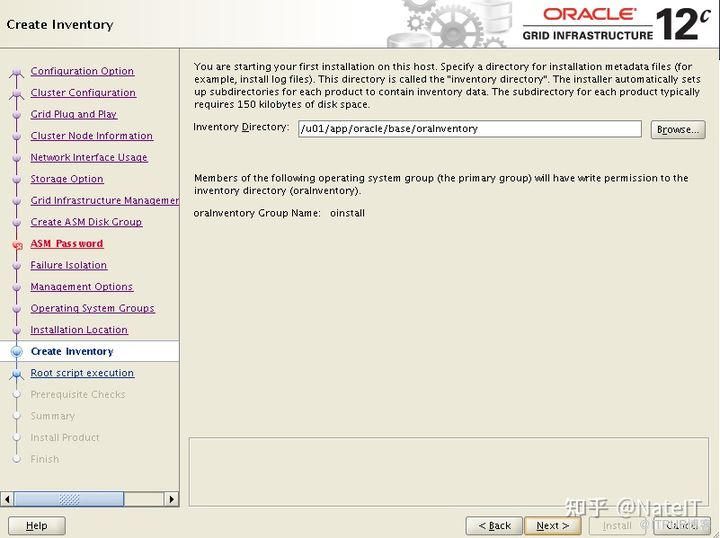Image resolution: width=720 pixels, height=538 pixels.
Task: Click the right arrow of sidebar scrollbar
Action: click(x=172, y=499)
